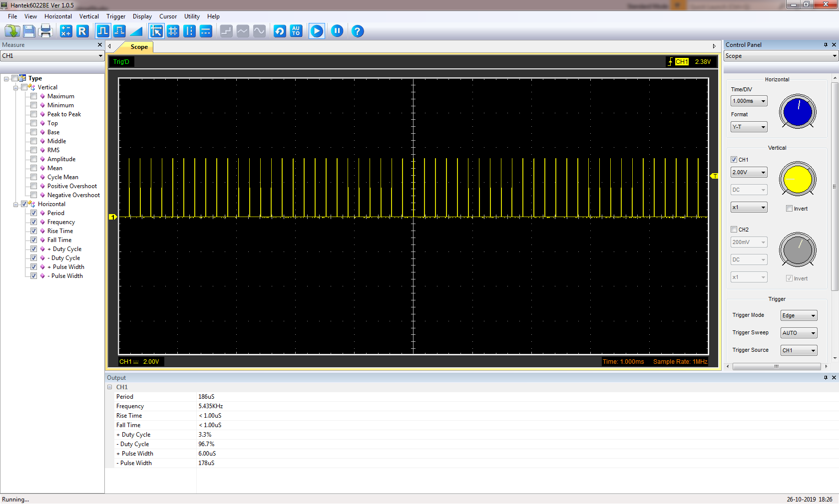Turn the yellow CH1 volts knob
This screenshot has width=839, height=504.
coord(798,180)
